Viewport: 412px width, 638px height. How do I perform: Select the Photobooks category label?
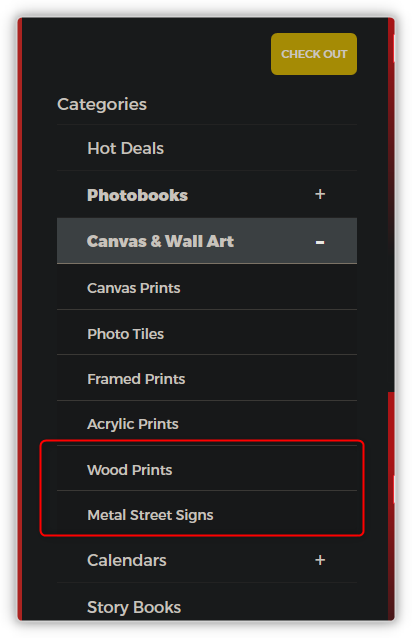pos(137,195)
